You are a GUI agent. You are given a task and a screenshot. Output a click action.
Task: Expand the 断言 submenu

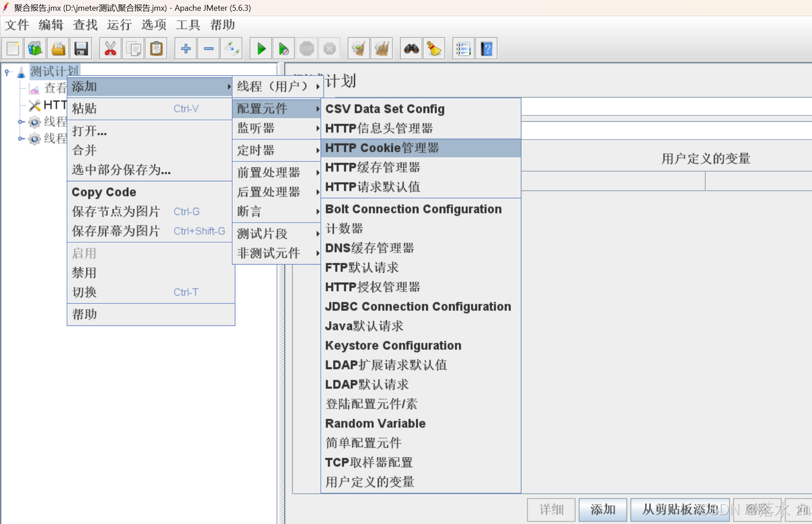(x=277, y=211)
